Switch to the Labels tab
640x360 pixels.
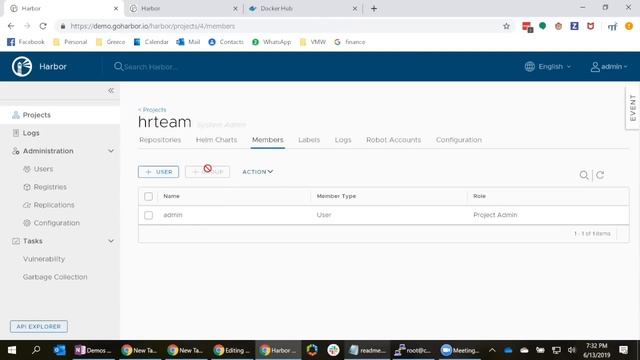(309, 140)
